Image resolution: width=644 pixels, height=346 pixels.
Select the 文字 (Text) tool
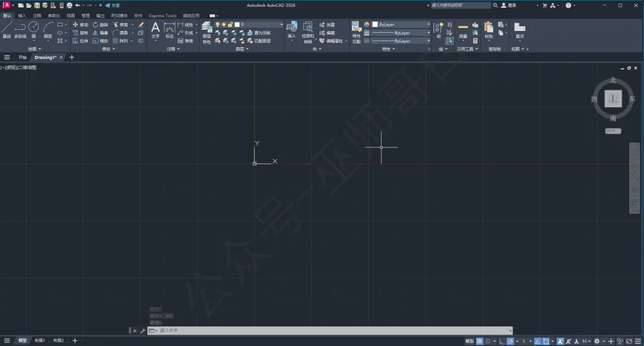(155, 30)
